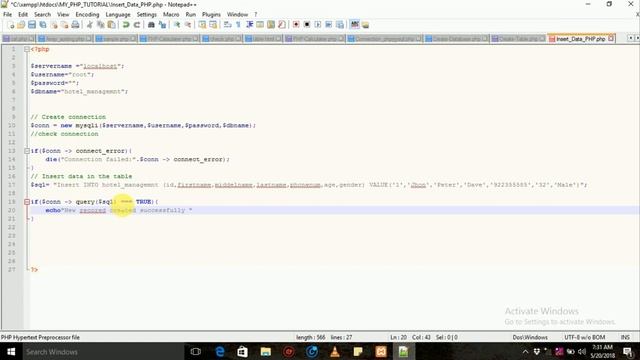Open the Edit menu
Viewport: 640px width, 360px height.
point(23,14)
